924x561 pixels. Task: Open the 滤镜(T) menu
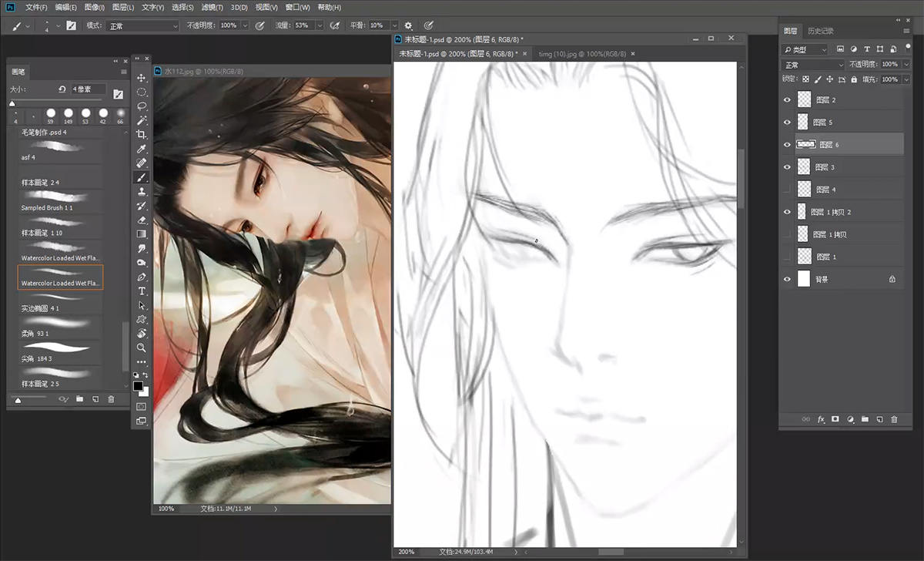210,7
